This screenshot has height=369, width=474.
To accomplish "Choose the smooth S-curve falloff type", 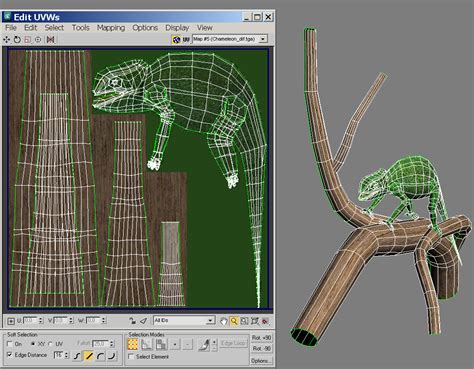I will (77, 356).
